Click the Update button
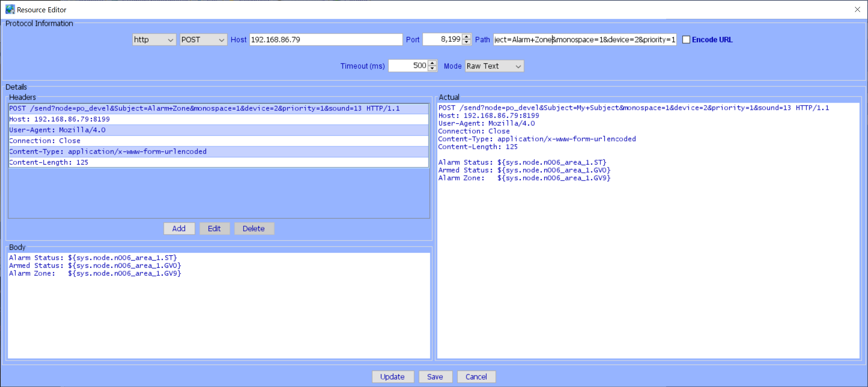 click(x=393, y=376)
